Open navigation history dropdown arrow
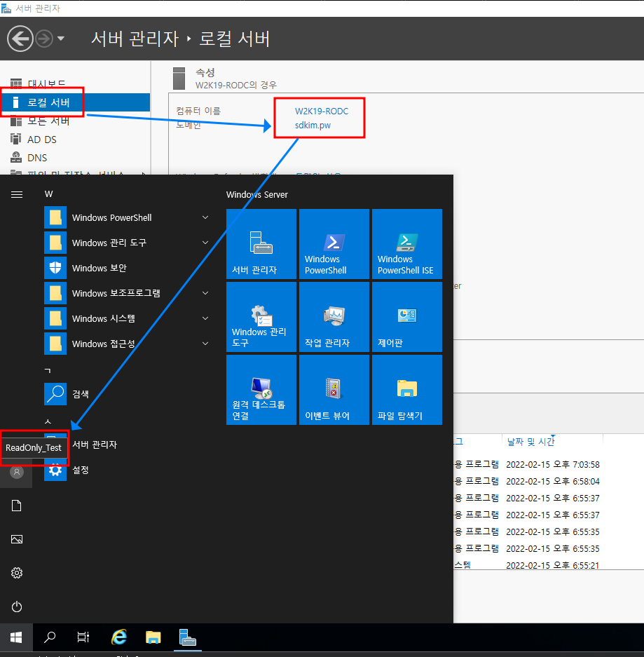The width and height of the screenshot is (644, 657). [61, 39]
